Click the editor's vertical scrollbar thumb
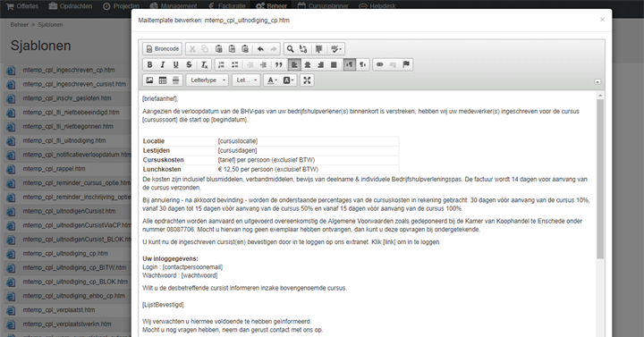 click(x=600, y=179)
